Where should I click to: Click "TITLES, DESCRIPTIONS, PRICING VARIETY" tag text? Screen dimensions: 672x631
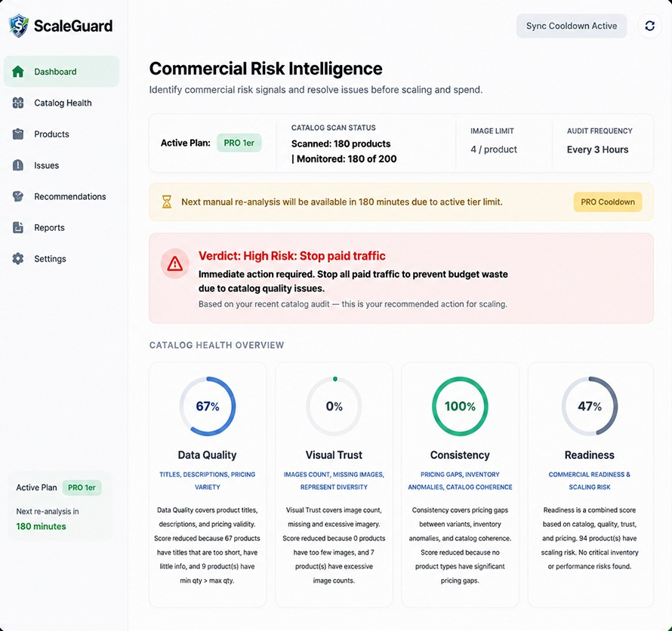pos(208,481)
